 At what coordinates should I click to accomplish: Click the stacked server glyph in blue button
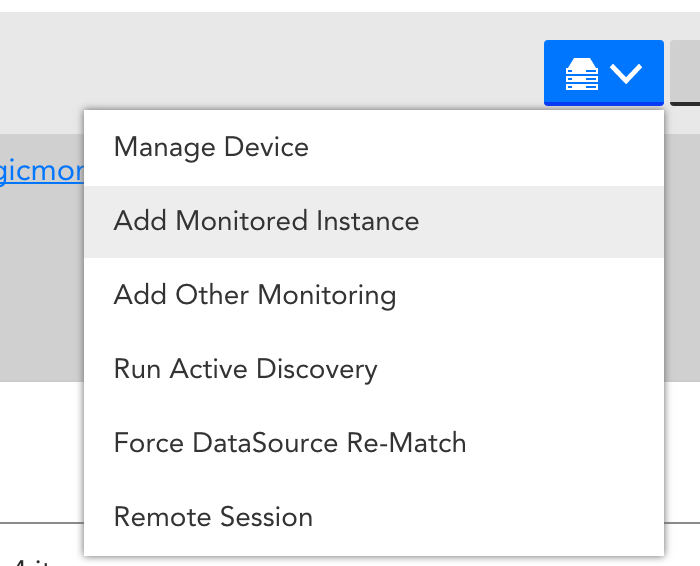pyautogui.click(x=582, y=74)
